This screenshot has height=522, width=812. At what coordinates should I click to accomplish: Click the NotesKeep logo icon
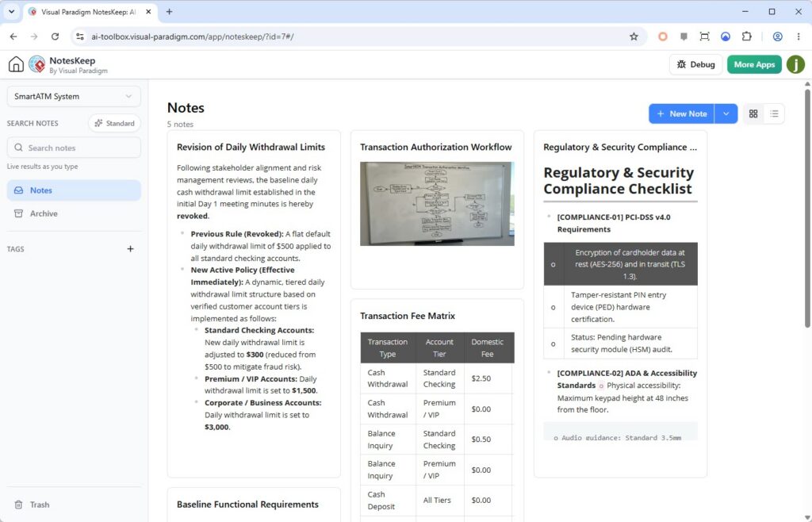(x=36, y=64)
